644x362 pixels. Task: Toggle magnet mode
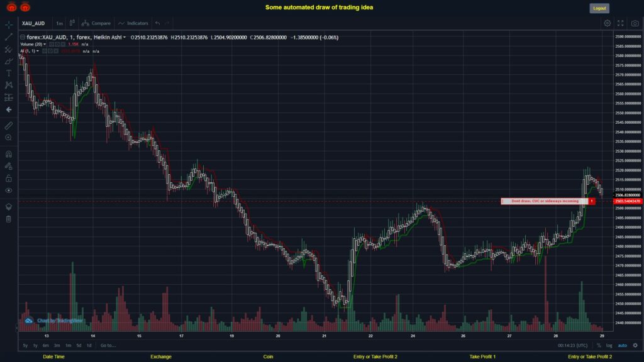pos(9,155)
